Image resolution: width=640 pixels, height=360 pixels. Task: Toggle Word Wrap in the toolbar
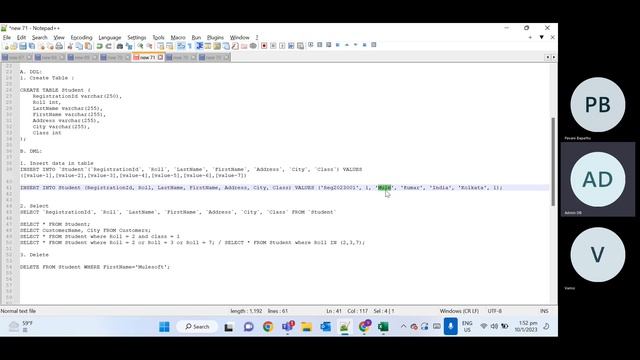coord(181,46)
